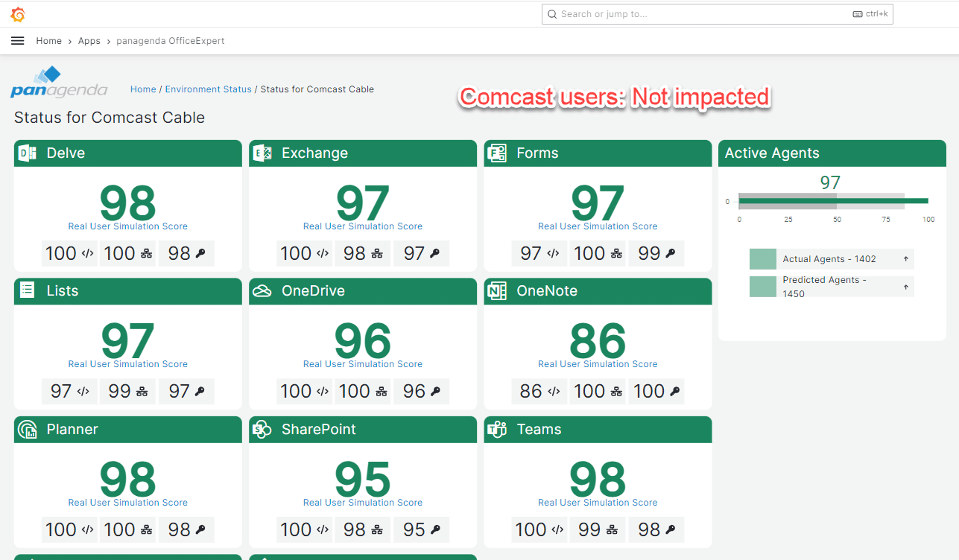
Task: Click Lists score value 97
Action: point(128,342)
